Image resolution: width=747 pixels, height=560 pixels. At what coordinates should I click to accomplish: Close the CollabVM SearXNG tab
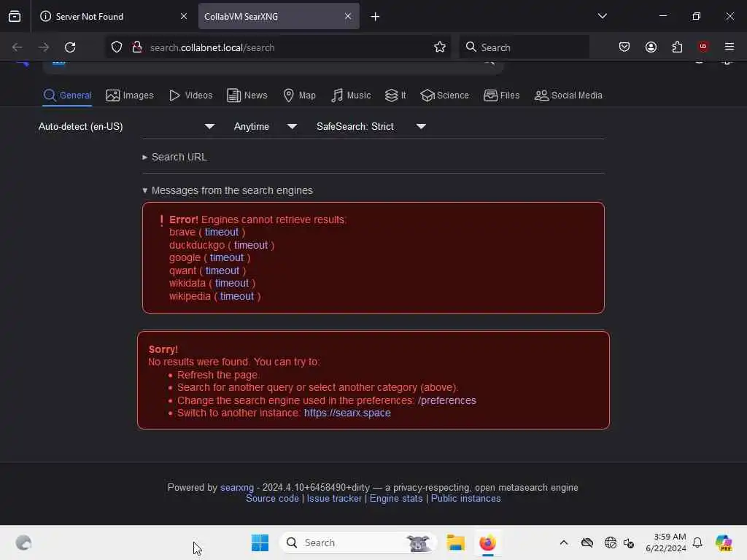(x=348, y=16)
